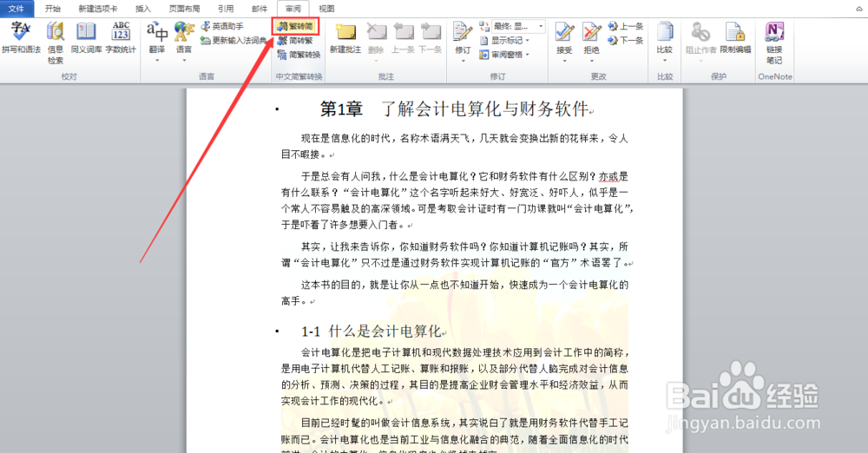Switch to Insert (插入) tab
868x453 pixels.
(x=143, y=9)
